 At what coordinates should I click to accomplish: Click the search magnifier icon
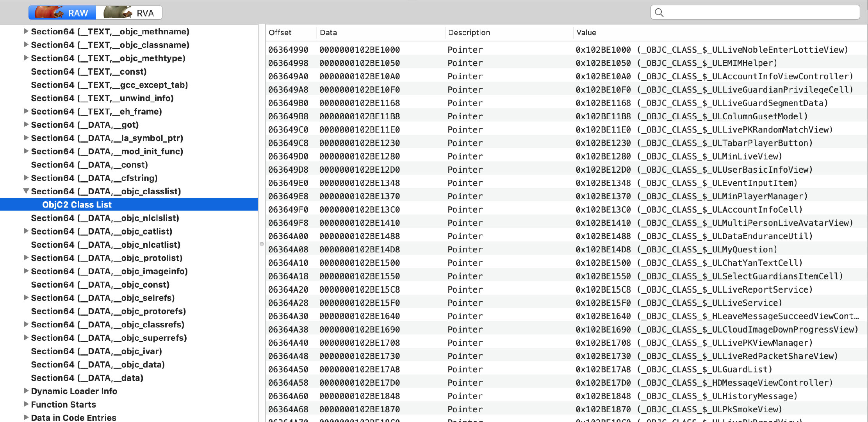(659, 13)
